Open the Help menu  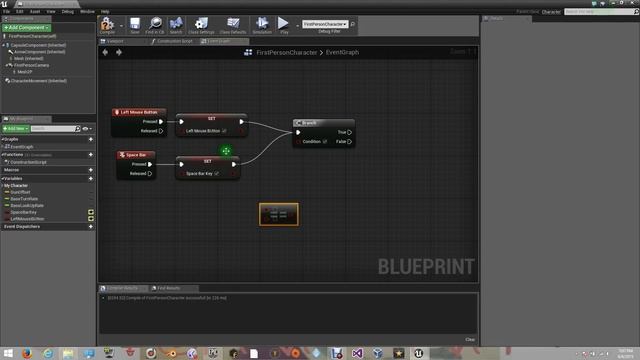(105, 11)
